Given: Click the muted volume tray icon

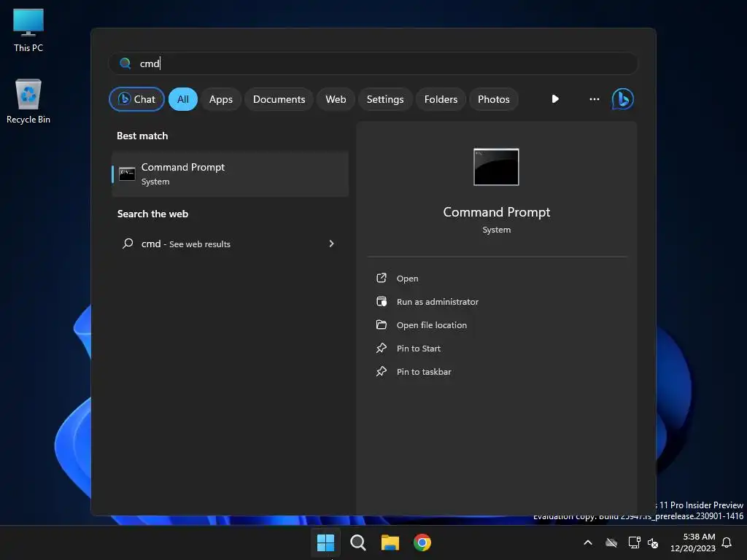Looking at the screenshot, I should (x=653, y=542).
